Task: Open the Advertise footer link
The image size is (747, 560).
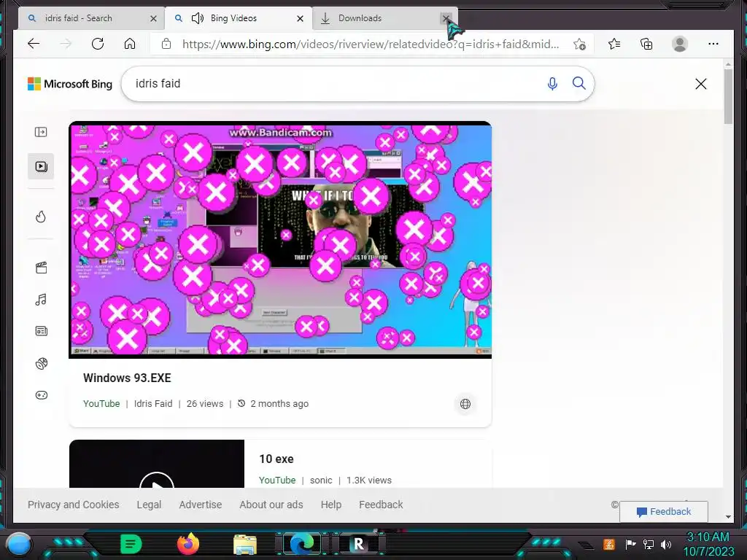Action: [201, 505]
